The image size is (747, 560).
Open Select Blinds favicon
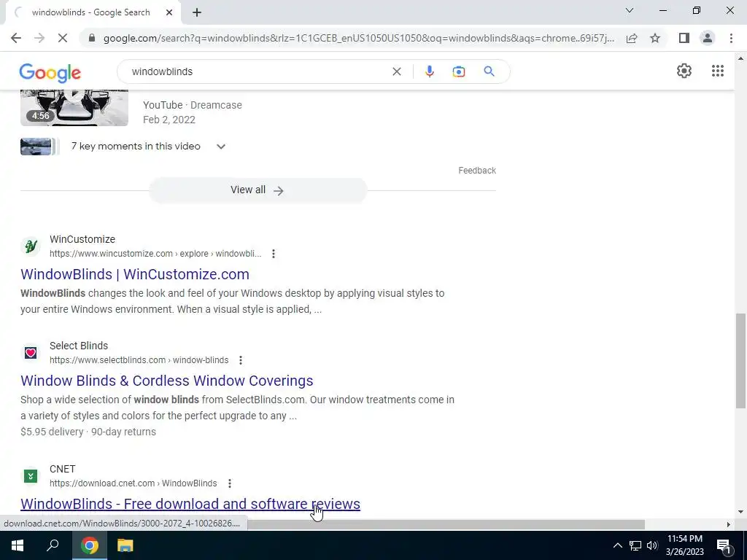pyautogui.click(x=31, y=353)
